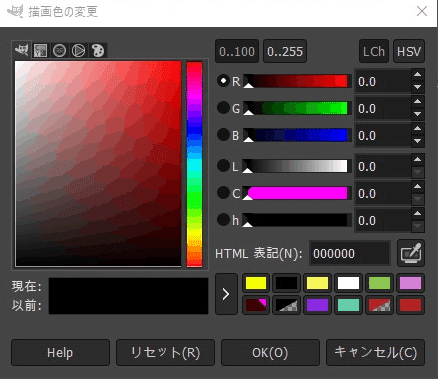
Task: Choose the pink-violet history swatch
Action: coord(410,283)
